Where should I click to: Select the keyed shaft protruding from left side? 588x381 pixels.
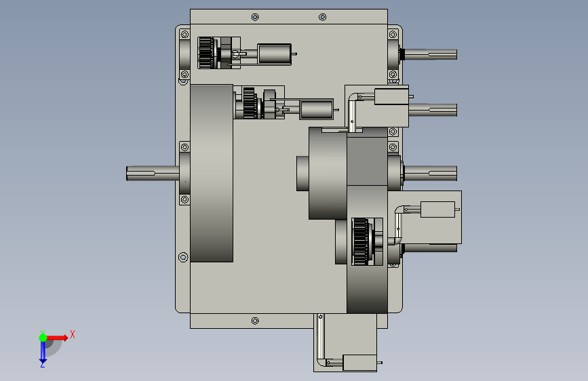[x=153, y=174]
